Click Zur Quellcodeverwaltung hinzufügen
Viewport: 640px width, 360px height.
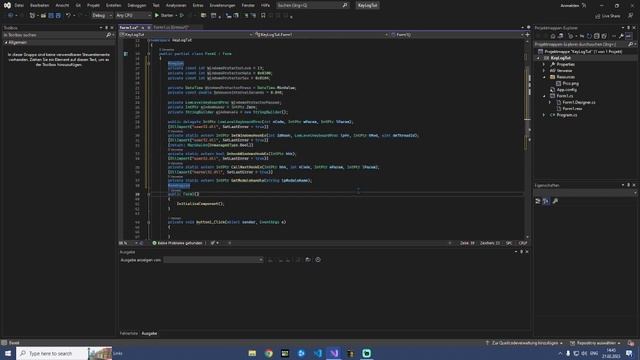point(524,343)
